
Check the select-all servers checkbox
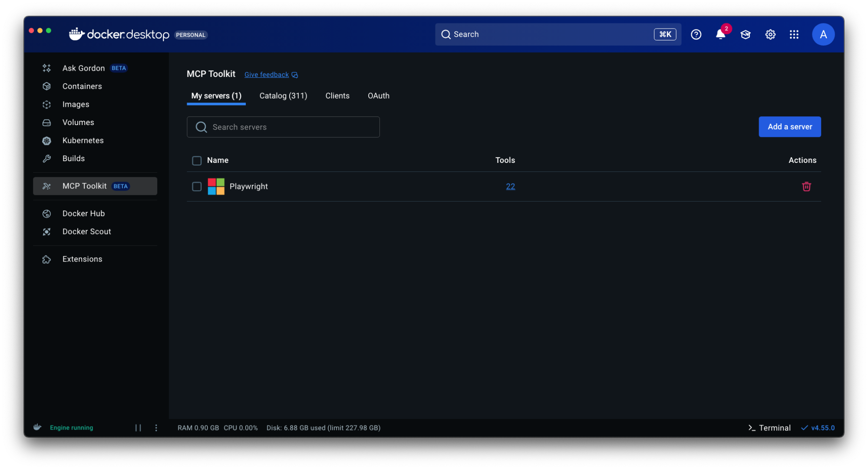[x=197, y=161]
